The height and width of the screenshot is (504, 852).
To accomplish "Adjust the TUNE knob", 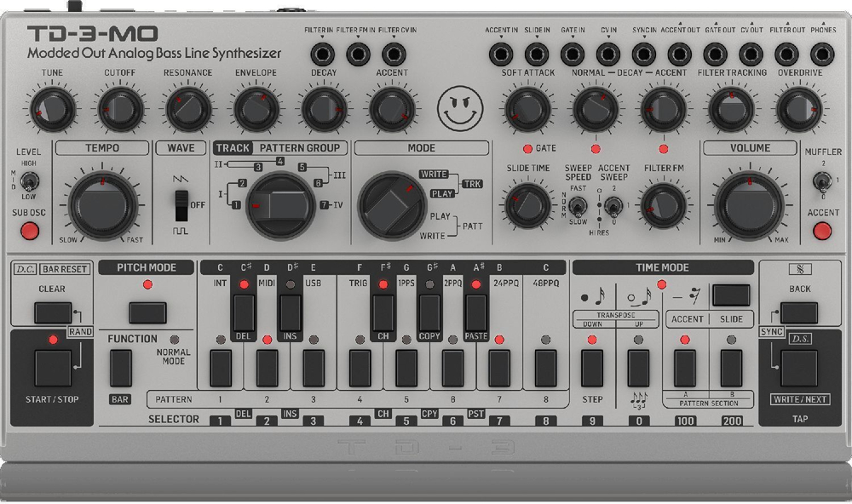I will pos(52,110).
